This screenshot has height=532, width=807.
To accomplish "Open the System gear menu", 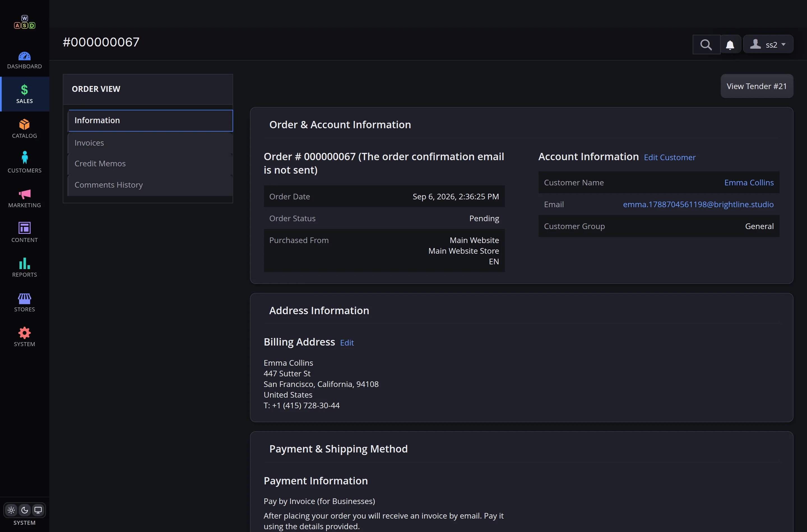I will [24, 337].
